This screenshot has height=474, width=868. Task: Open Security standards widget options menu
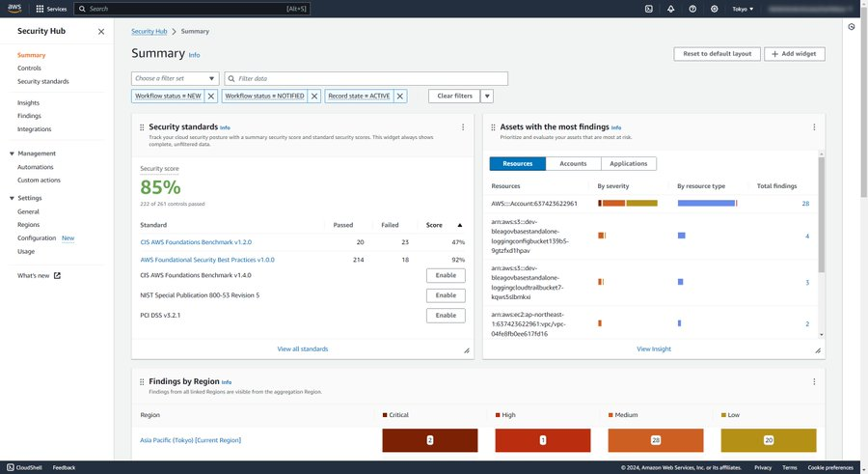pyautogui.click(x=463, y=127)
